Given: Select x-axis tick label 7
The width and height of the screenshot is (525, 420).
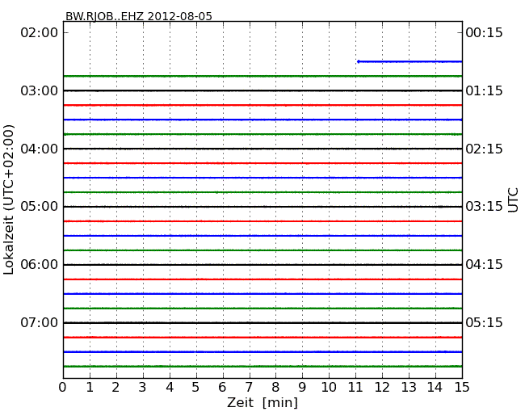Looking at the screenshot, I should [249, 388].
